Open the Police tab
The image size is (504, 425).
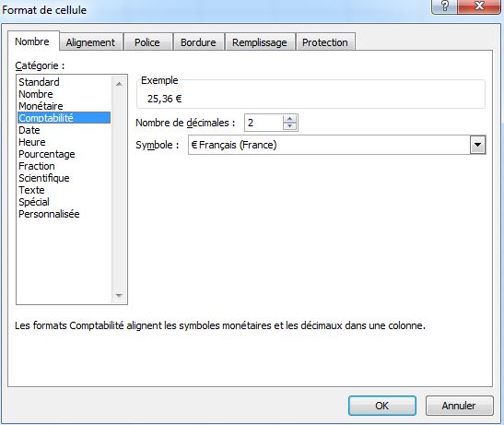[147, 42]
